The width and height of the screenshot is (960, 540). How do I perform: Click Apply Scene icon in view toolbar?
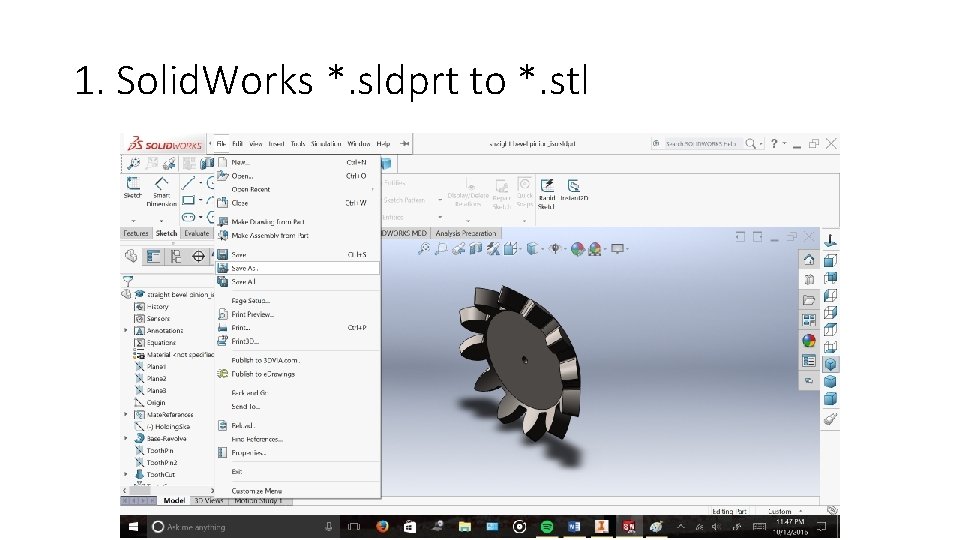click(594, 249)
